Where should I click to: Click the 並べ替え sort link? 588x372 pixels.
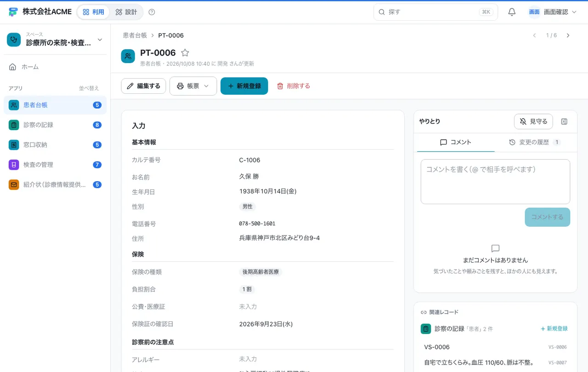(89, 88)
